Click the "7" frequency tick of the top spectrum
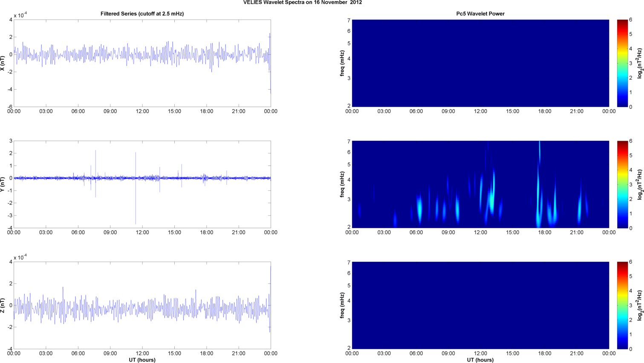 coord(349,20)
